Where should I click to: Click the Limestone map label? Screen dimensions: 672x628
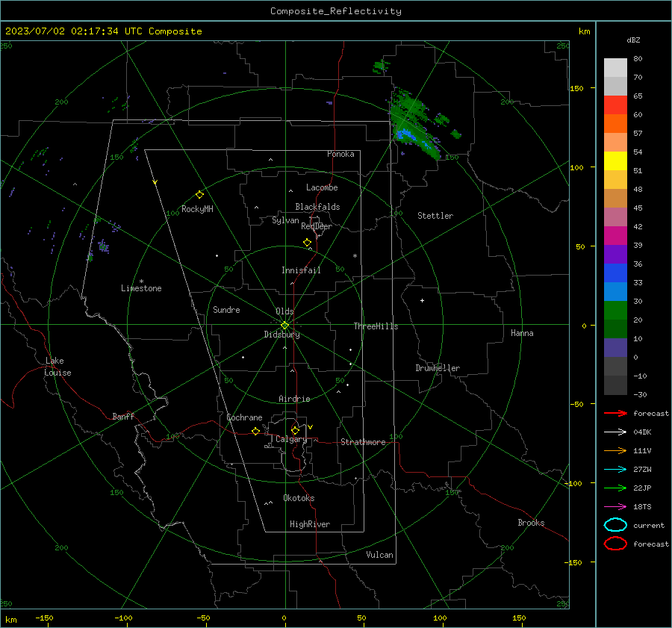(x=141, y=288)
